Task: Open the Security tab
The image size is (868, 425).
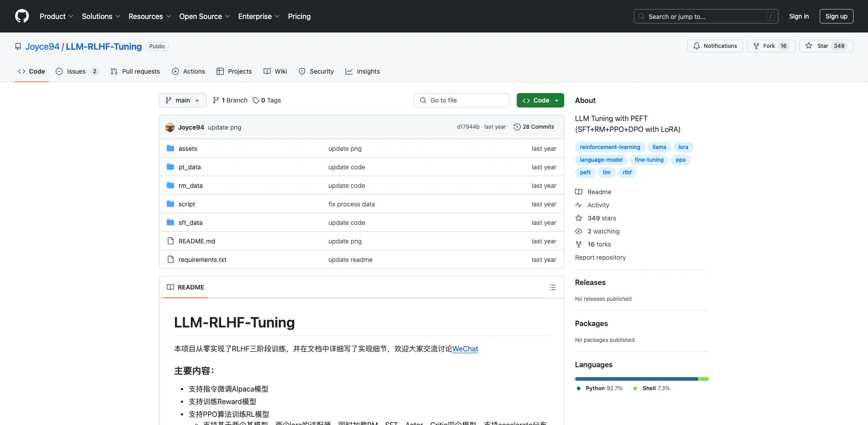Action: pos(316,71)
